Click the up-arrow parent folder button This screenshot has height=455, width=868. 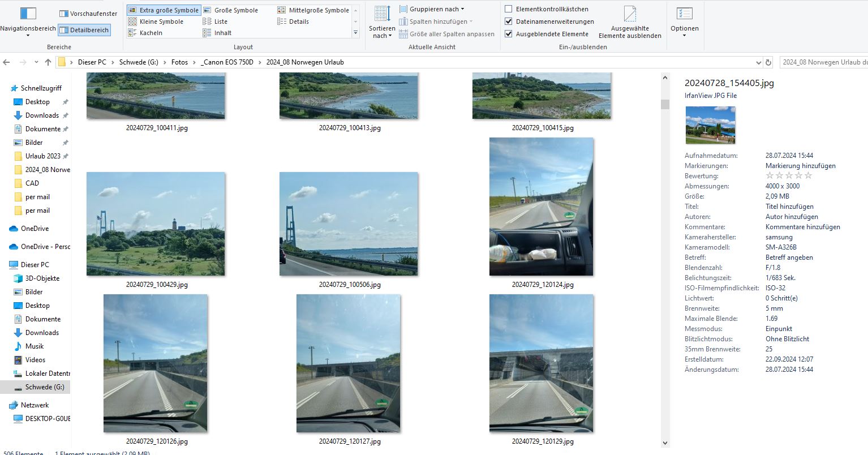pyautogui.click(x=48, y=62)
